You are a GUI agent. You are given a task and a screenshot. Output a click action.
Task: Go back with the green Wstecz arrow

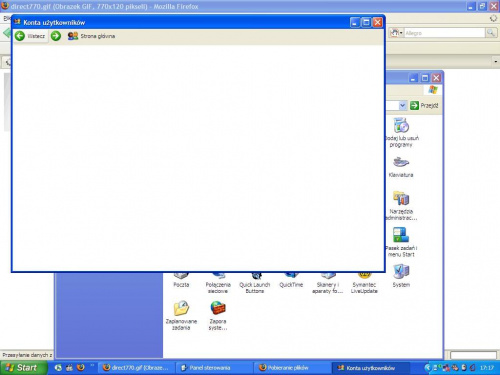[30, 36]
